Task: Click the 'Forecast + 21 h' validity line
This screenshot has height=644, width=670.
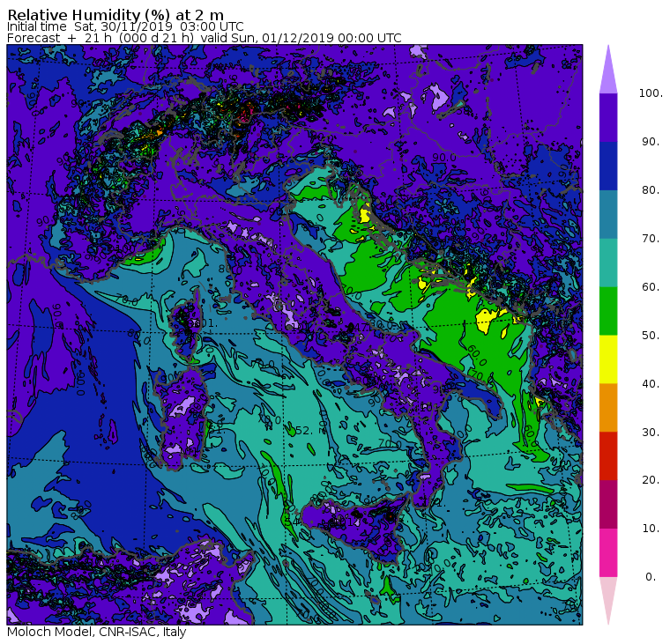Action: click(205, 39)
